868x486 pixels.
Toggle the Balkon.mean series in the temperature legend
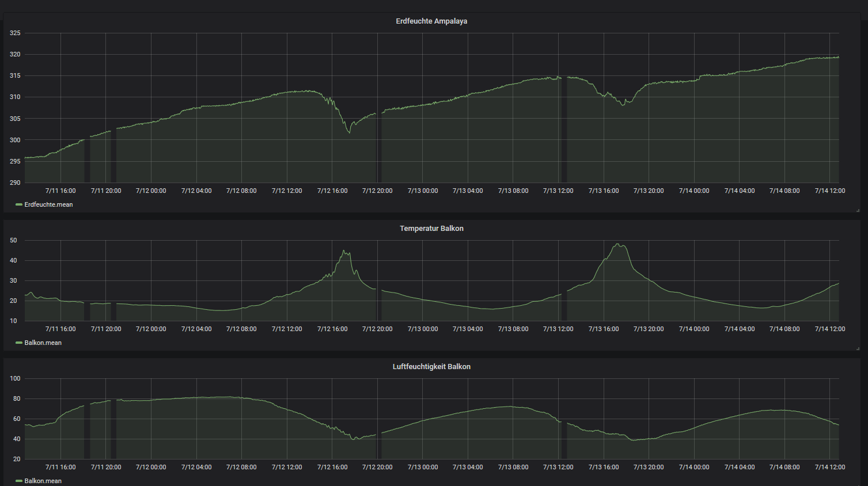pyautogui.click(x=43, y=343)
